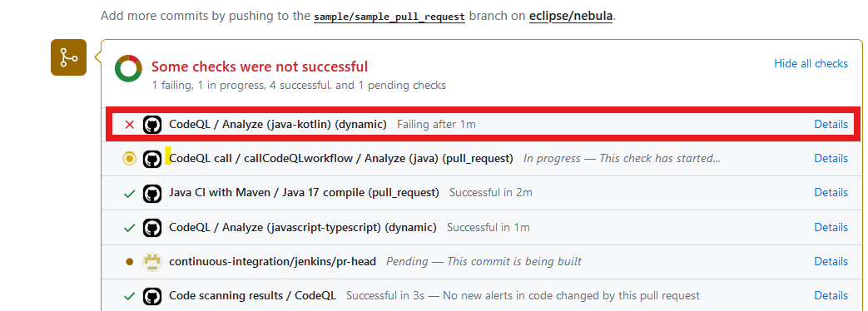
Task: Open the eclipse/nebula repository link
Action: [571, 16]
